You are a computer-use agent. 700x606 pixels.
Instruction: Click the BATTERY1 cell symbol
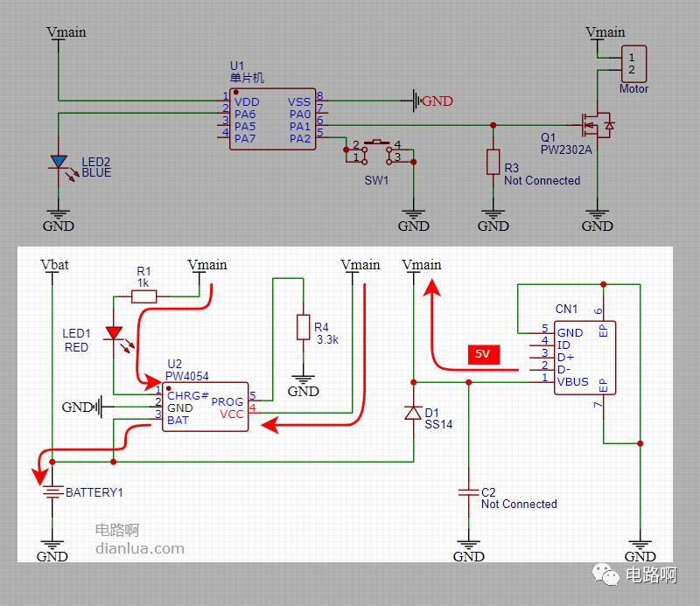[52, 493]
